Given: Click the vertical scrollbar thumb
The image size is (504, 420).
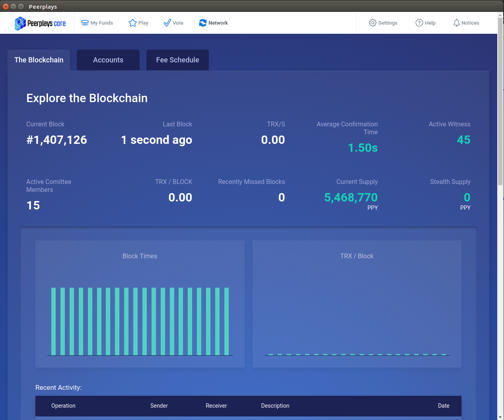Looking at the screenshot, I should (x=500, y=101).
